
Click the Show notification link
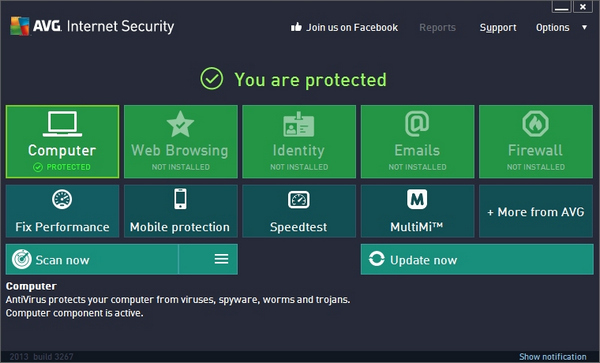tap(553, 356)
